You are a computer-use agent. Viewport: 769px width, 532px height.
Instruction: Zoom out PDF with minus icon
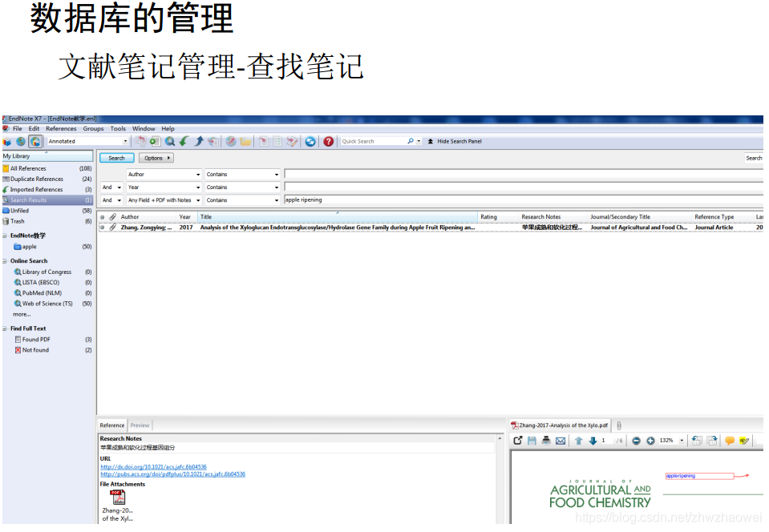(636, 441)
